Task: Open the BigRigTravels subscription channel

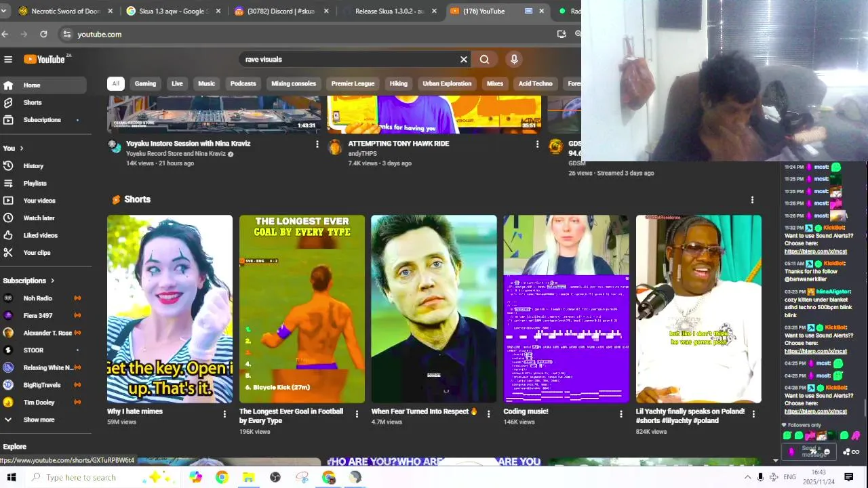Action: [44, 385]
